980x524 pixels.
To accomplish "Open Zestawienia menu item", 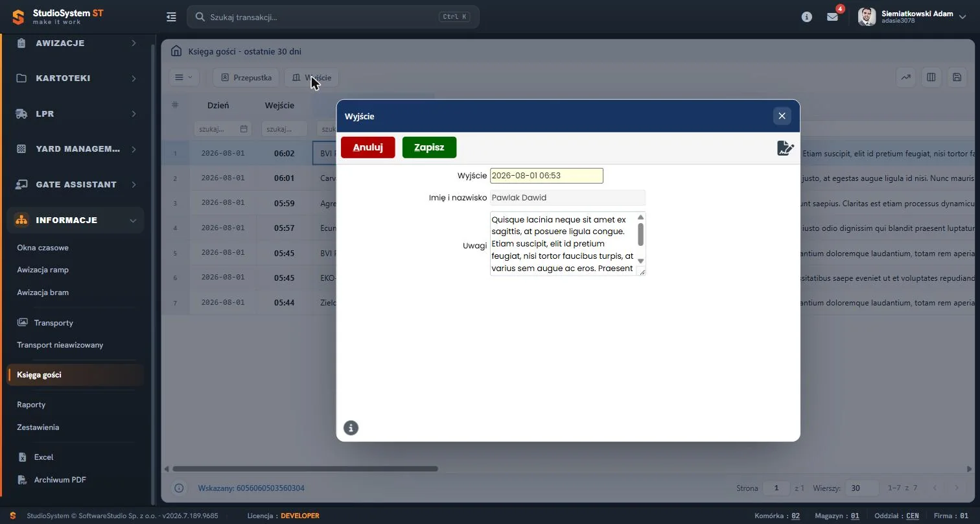I will click(38, 427).
